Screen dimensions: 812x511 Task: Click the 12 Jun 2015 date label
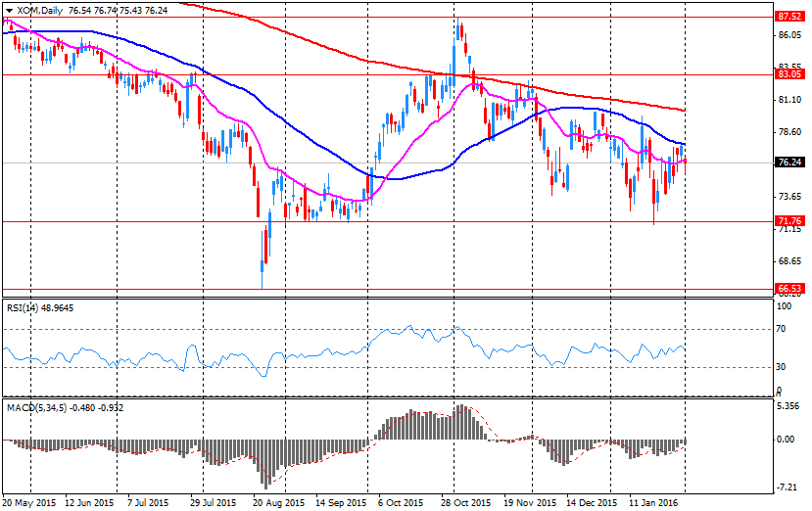(89, 503)
